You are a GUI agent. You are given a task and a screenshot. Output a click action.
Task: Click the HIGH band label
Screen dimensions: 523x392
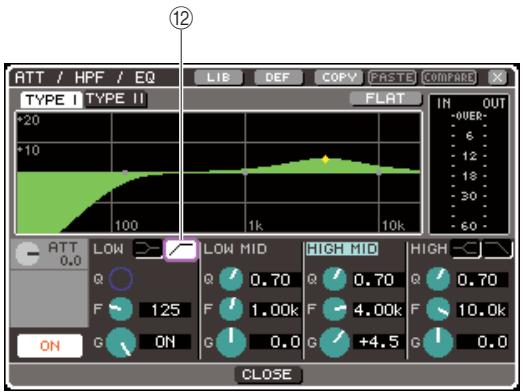(x=429, y=249)
